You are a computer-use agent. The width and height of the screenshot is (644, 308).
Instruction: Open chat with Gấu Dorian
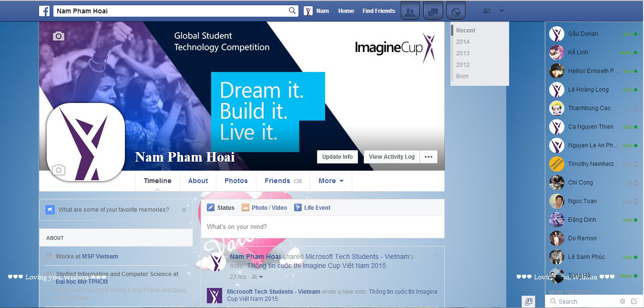pos(593,34)
